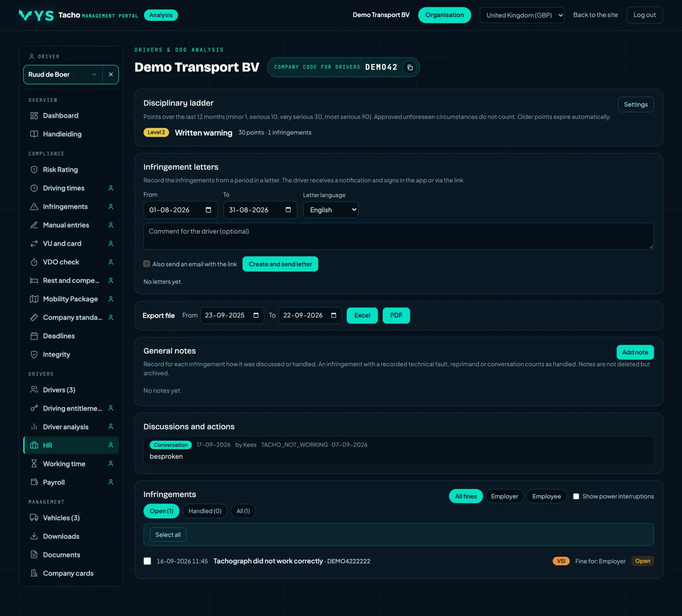This screenshot has height=616, width=682.
Task: Click Select all infringements
Action: (x=168, y=535)
